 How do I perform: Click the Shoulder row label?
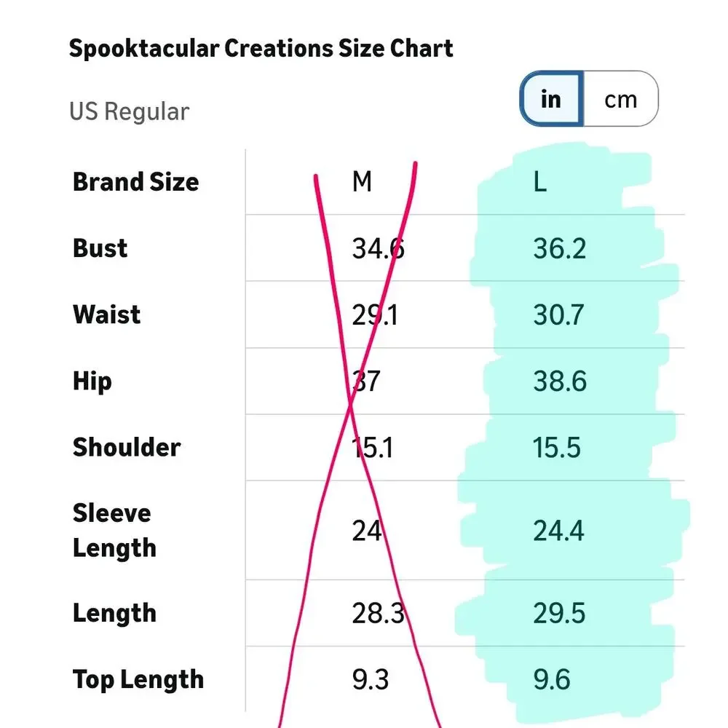pyautogui.click(x=126, y=447)
